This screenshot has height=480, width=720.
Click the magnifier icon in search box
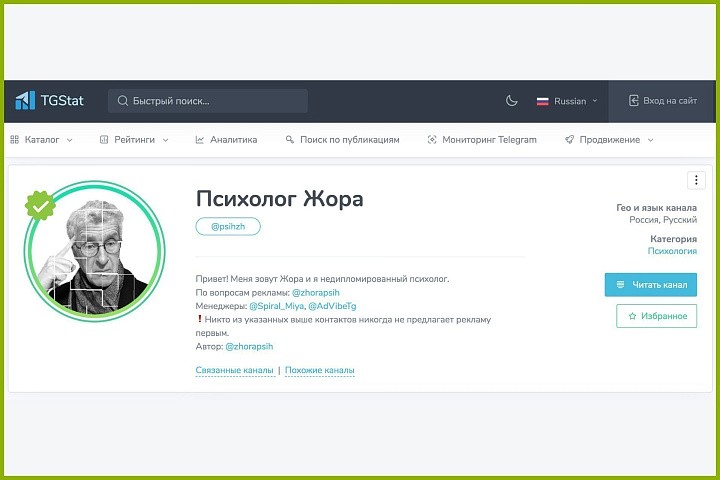point(123,101)
